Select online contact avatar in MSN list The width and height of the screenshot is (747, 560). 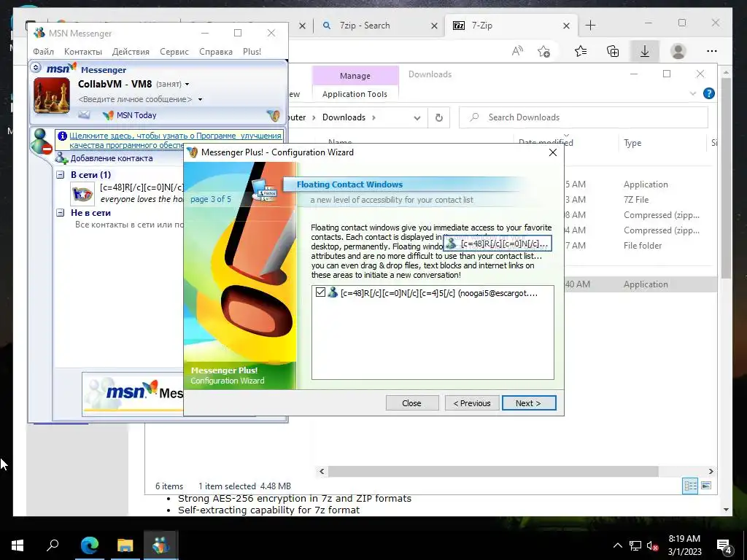click(82, 194)
